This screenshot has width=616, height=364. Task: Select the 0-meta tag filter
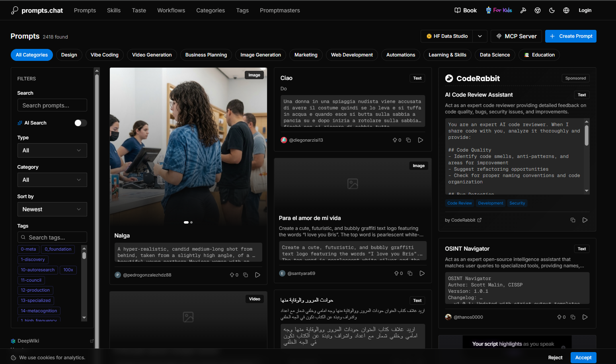coord(28,249)
